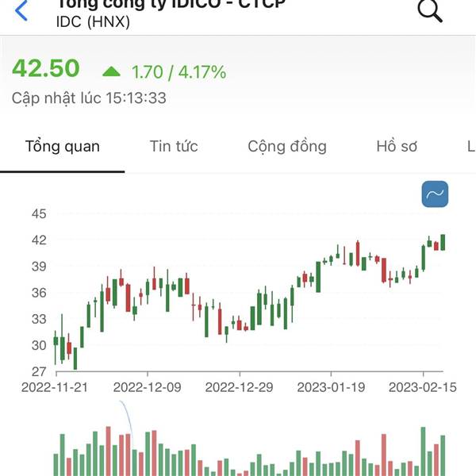Click the 2022-12-29 date axis label
476x476 pixels.
pos(240,387)
